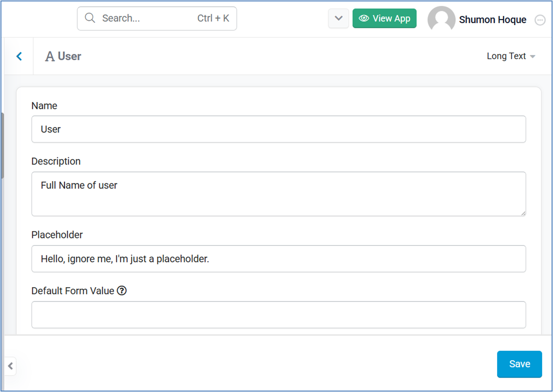Click the magnifier icon in search box
This screenshot has height=392, width=553.
(x=90, y=18)
